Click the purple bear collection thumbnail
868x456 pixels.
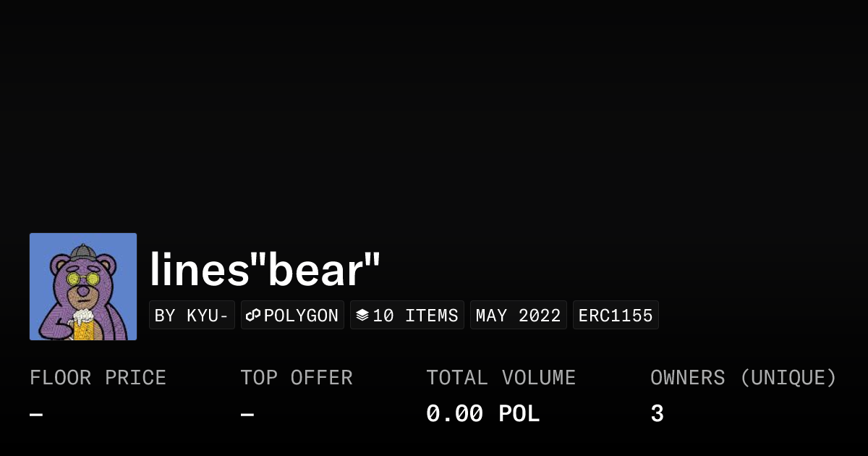(x=83, y=287)
